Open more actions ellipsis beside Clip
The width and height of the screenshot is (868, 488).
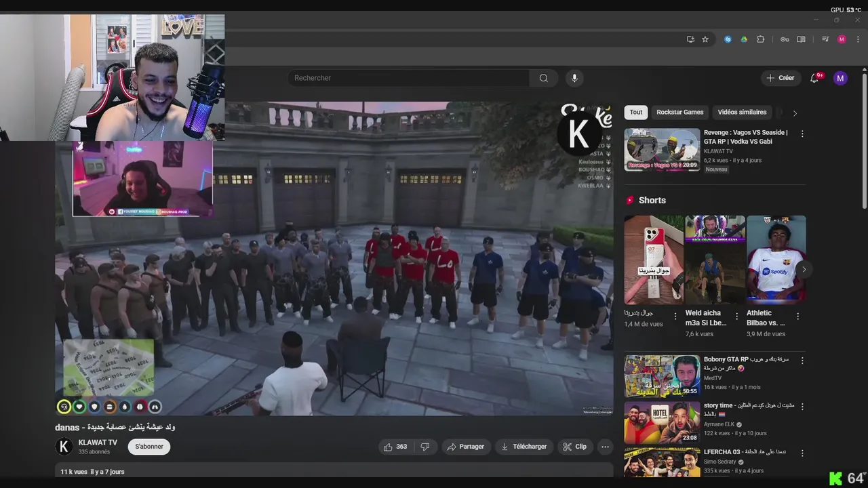605,447
